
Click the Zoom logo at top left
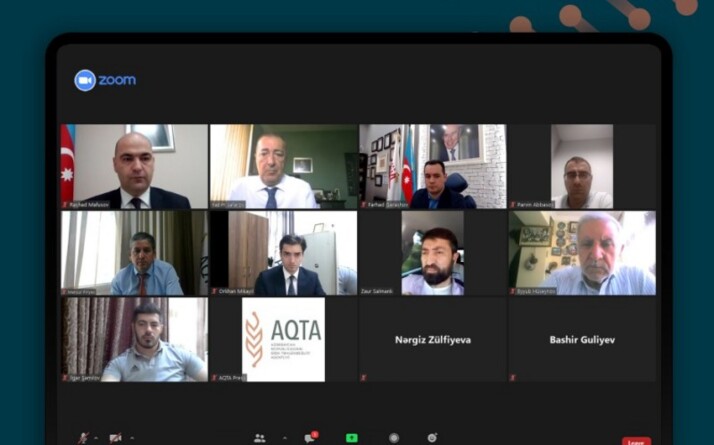coord(105,80)
